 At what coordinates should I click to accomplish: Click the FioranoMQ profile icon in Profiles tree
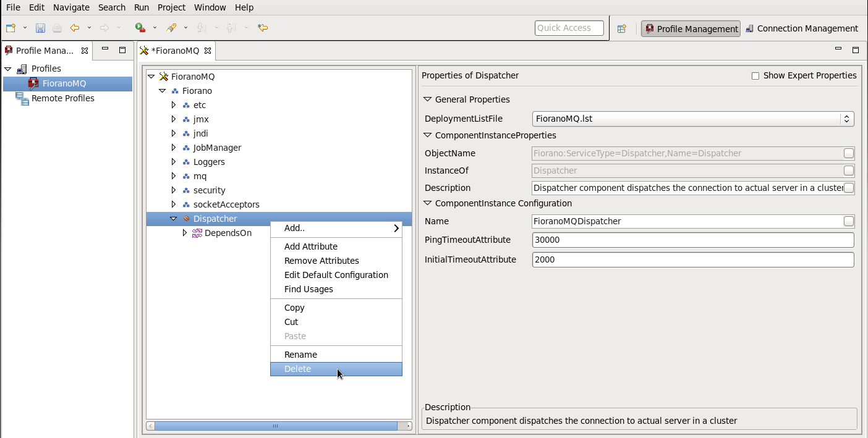click(33, 83)
